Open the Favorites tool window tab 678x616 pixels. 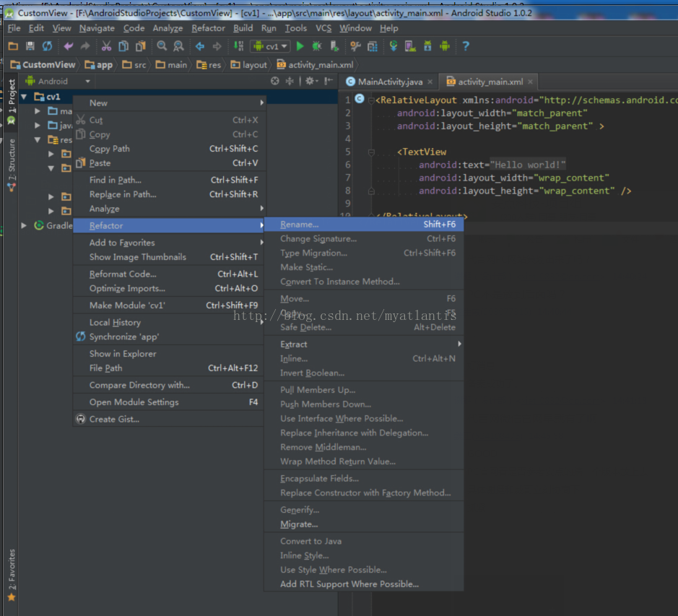pos(12,574)
